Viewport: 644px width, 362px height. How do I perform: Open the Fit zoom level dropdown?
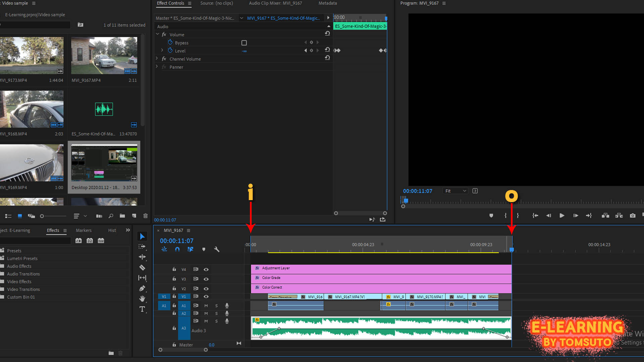click(455, 191)
